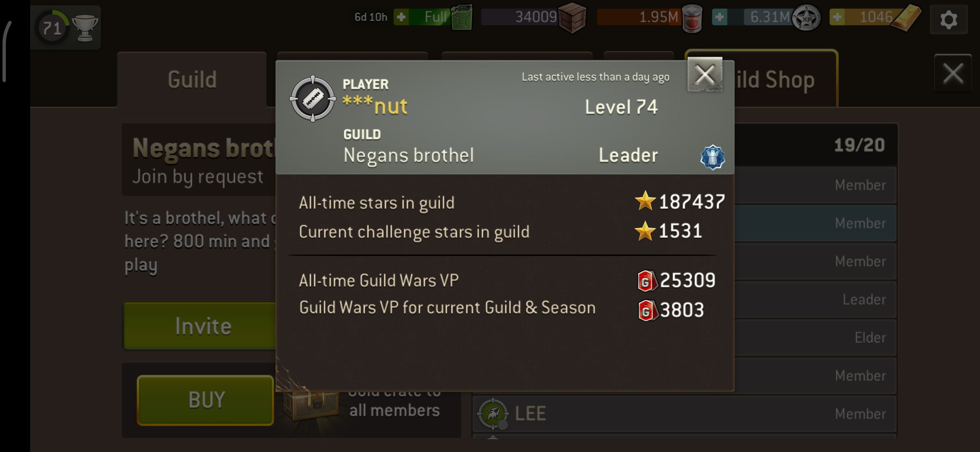980x452 pixels.
Task: Tap the BUY gold crate button
Action: click(x=206, y=400)
